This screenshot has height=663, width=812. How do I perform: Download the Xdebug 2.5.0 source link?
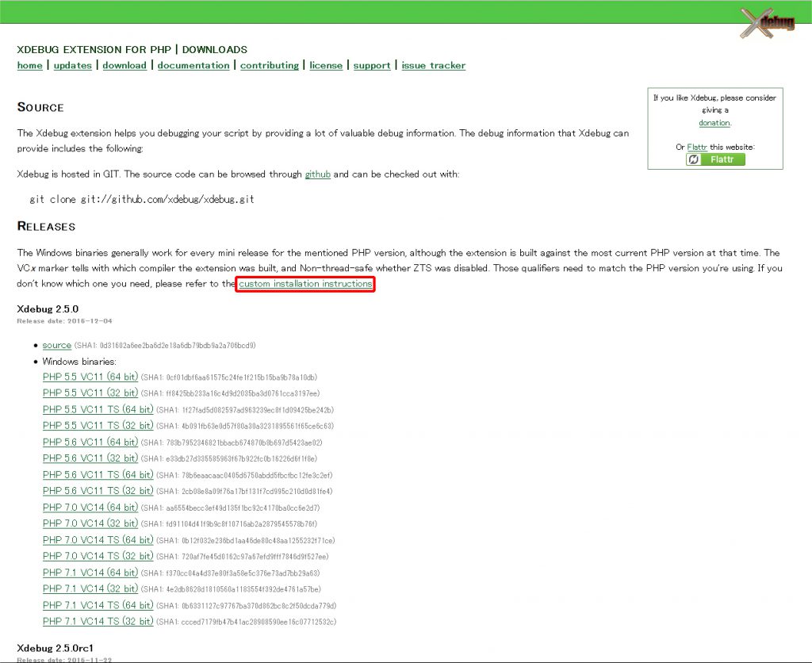click(57, 345)
